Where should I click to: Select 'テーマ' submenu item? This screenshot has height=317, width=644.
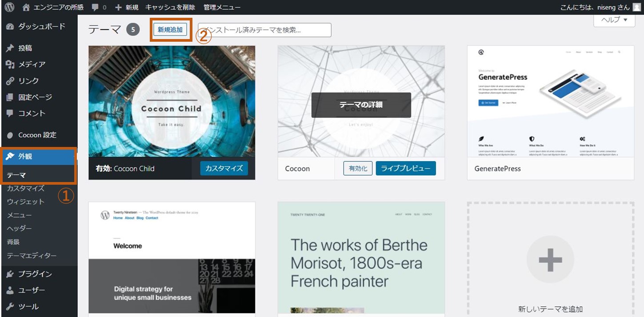[x=16, y=175]
